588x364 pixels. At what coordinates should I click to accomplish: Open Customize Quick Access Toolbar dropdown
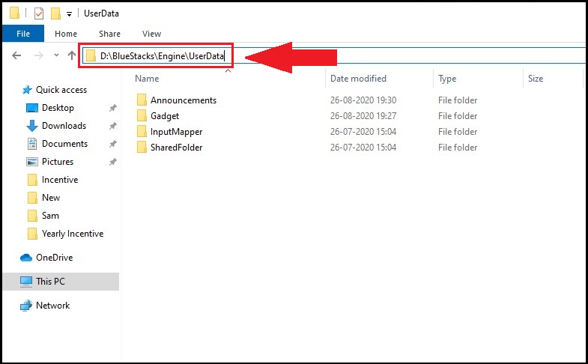[69, 14]
